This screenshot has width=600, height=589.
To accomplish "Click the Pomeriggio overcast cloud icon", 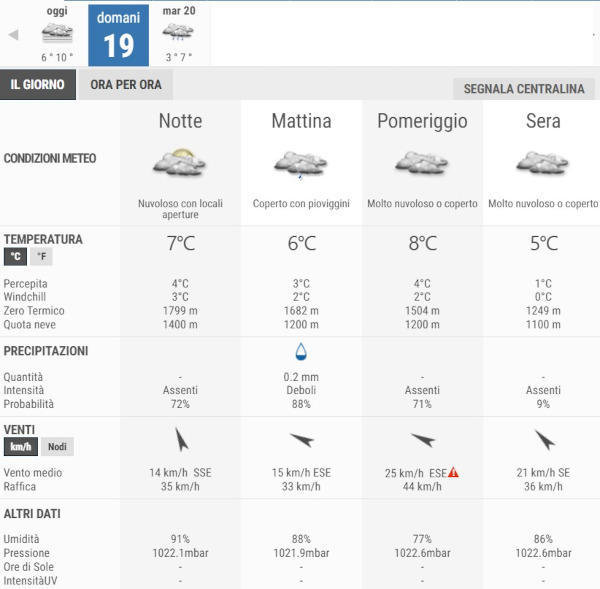I will (x=422, y=162).
